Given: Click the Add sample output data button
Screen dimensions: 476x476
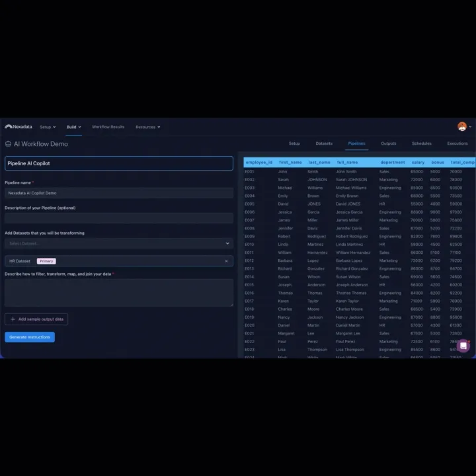Looking at the screenshot, I should [36, 319].
